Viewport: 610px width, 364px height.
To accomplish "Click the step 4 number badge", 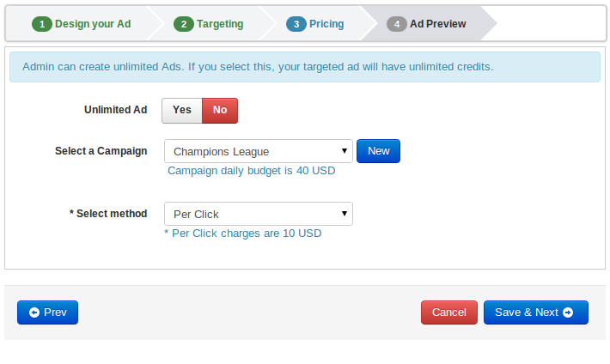I will 396,24.
